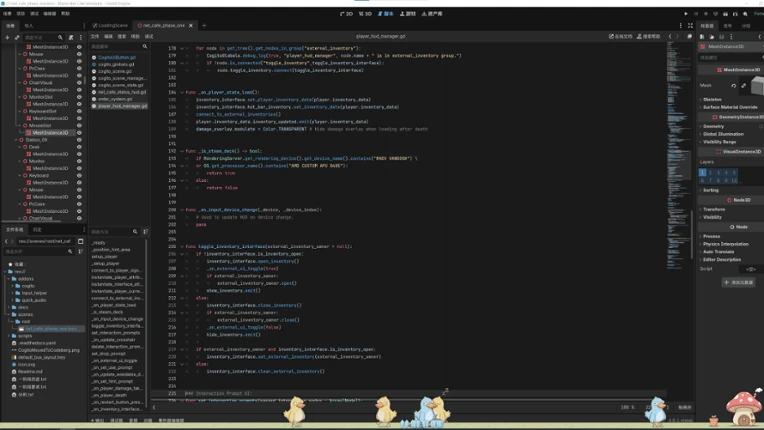764x430 pixels.
Task: Sort files icon in FileSystem dock
Action: point(80,251)
